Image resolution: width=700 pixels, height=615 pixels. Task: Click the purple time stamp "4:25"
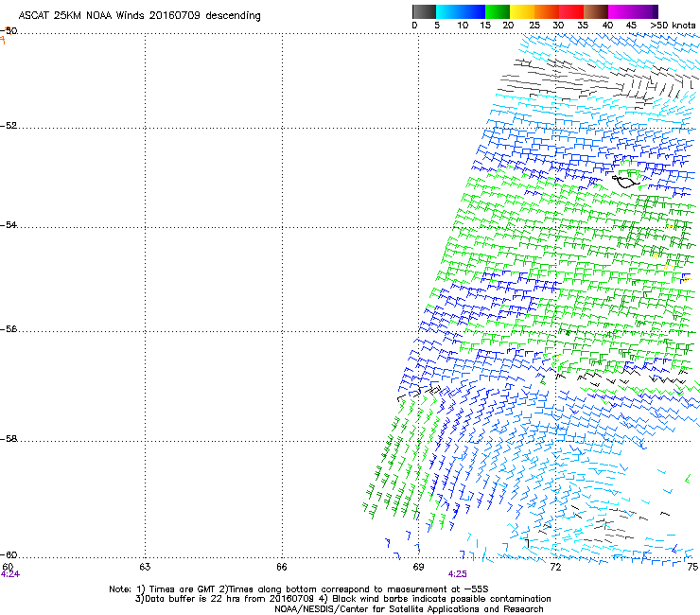[458, 574]
